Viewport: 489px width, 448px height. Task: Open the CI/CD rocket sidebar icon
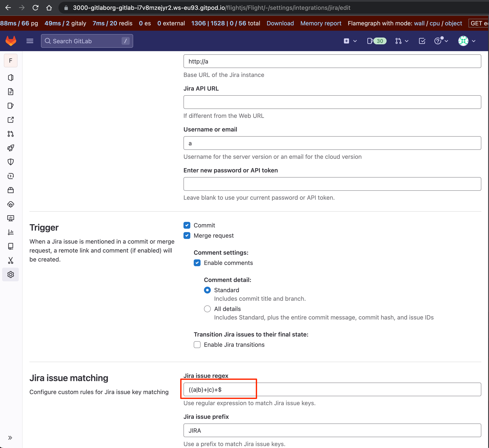10,148
